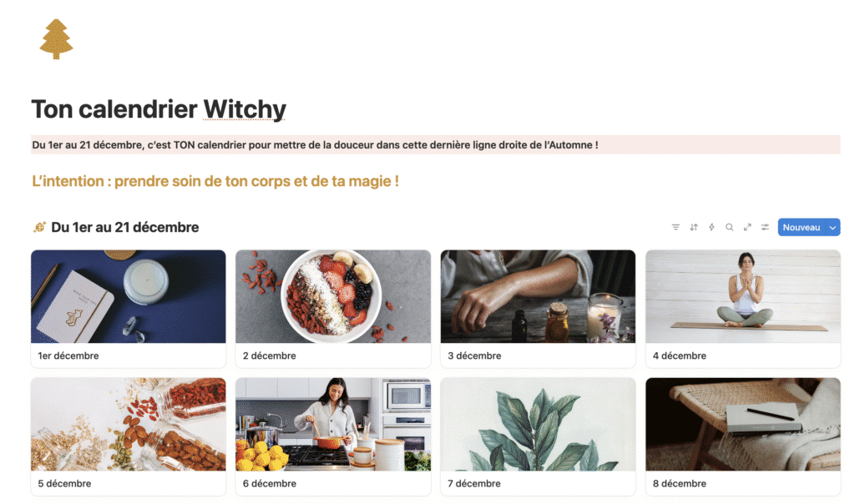Open the 7 décembre plant card
860x504 pixels.
coord(538,436)
